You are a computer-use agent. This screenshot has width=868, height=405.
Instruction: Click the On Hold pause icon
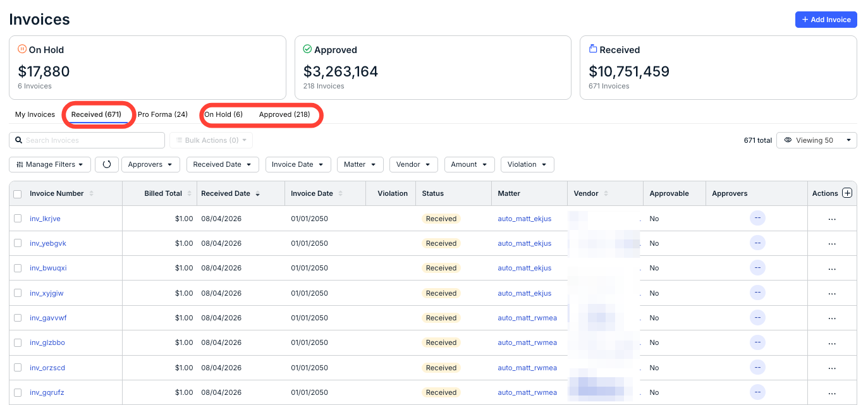22,49
